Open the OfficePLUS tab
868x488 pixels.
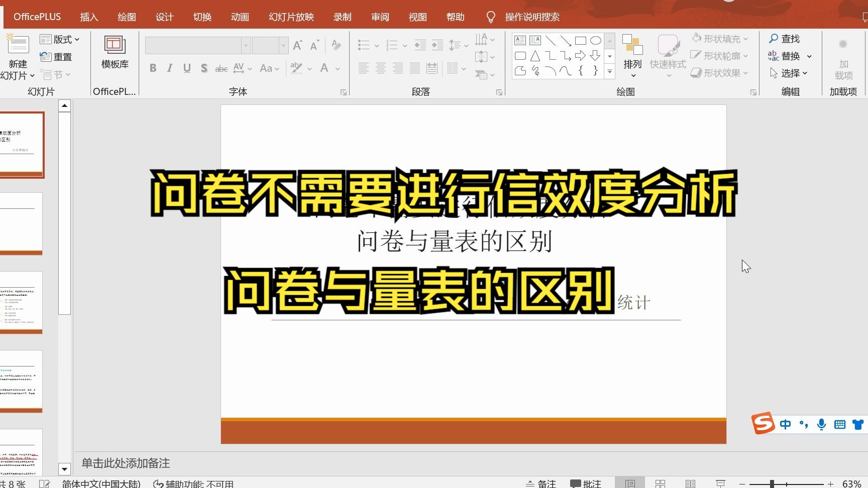tap(37, 17)
